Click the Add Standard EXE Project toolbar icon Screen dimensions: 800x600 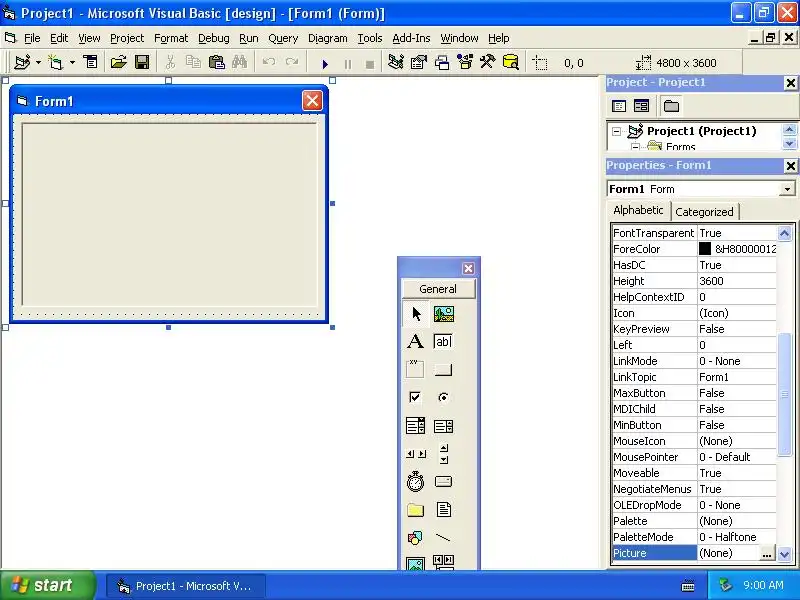(x=22, y=63)
